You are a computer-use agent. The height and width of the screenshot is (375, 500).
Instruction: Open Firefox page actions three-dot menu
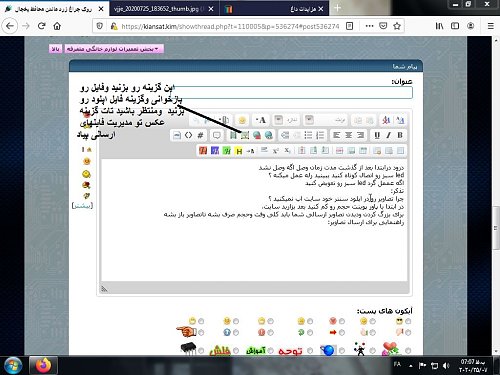(x=369, y=26)
